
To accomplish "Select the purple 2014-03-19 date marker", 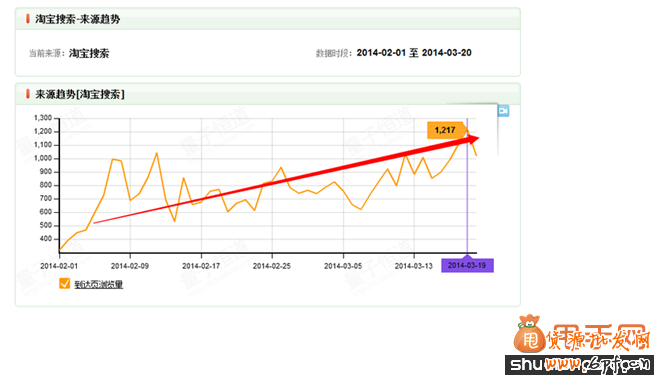I will point(467,266).
